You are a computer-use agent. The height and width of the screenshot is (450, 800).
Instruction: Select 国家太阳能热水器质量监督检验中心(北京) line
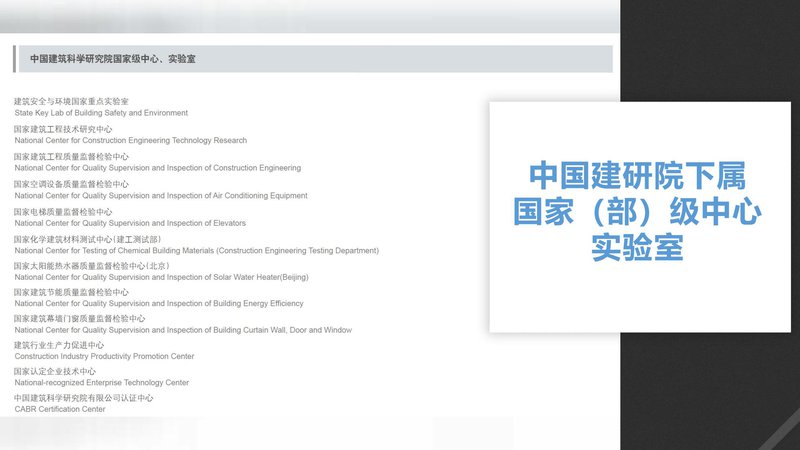(91, 266)
